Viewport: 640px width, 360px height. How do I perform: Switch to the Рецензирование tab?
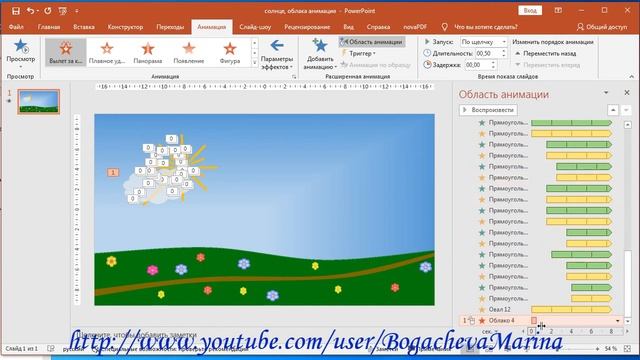[x=307, y=27]
